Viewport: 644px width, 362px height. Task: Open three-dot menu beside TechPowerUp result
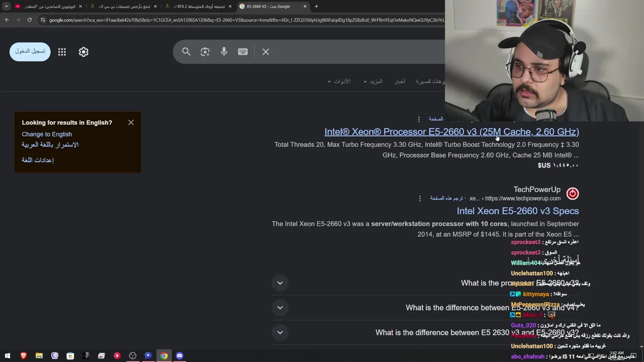coord(420,199)
